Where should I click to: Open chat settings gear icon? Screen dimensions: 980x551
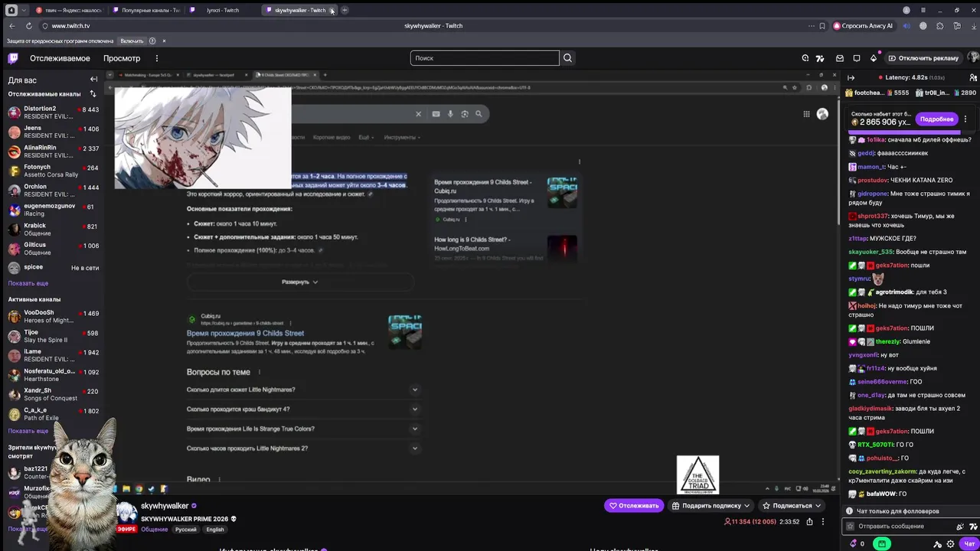[x=950, y=543]
